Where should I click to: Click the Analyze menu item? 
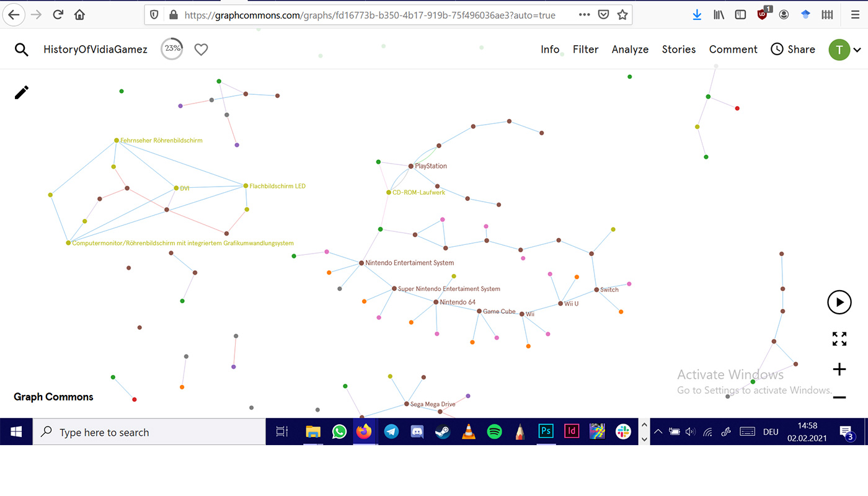[x=630, y=50]
